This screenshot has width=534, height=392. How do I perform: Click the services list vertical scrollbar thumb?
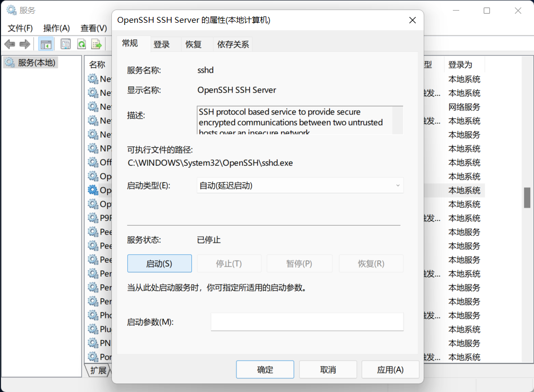point(527,198)
